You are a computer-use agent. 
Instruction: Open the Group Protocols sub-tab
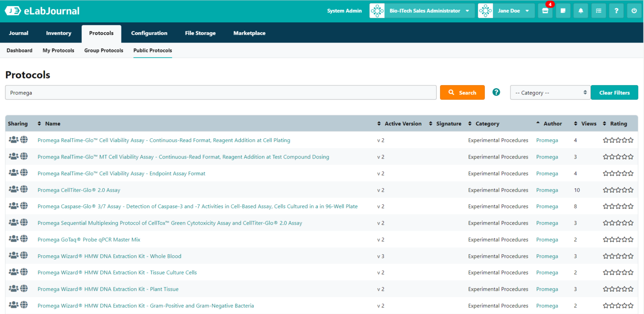tap(103, 50)
